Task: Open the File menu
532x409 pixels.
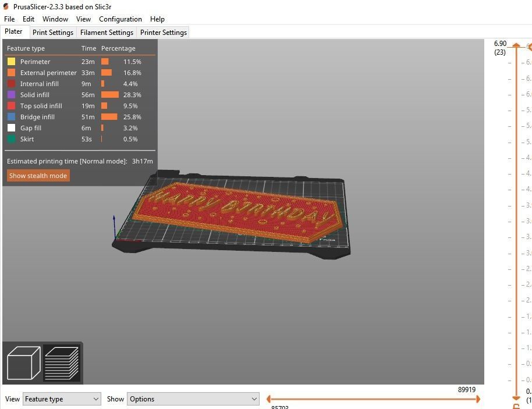Action: [9, 19]
